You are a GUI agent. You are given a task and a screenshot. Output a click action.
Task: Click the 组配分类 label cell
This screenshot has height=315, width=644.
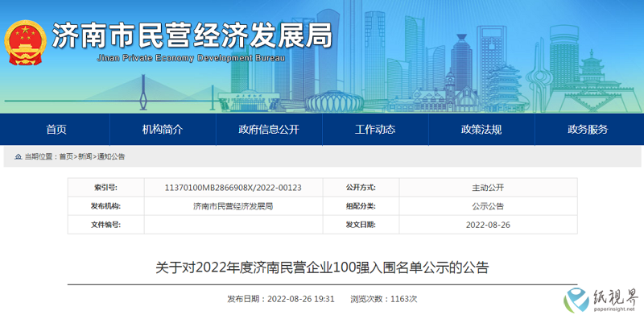click(361, 206)
